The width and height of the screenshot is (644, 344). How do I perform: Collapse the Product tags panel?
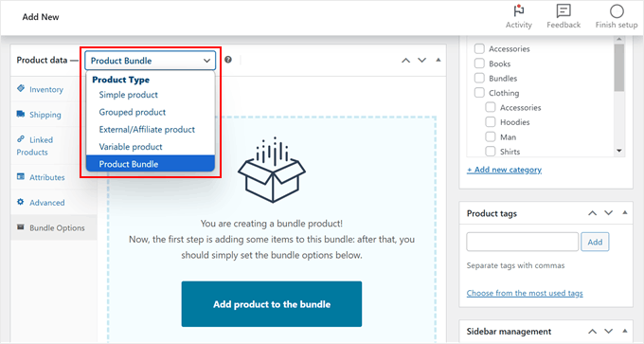click(x=625, y=212)
